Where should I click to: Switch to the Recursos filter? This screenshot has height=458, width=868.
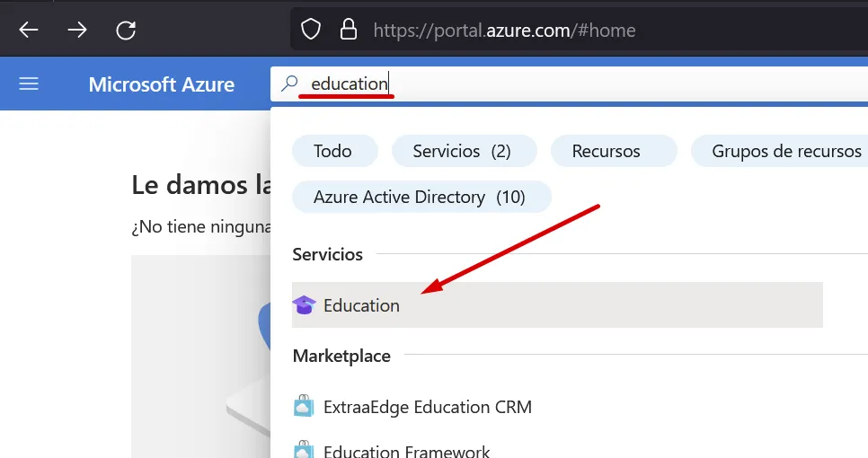(607, 151)
